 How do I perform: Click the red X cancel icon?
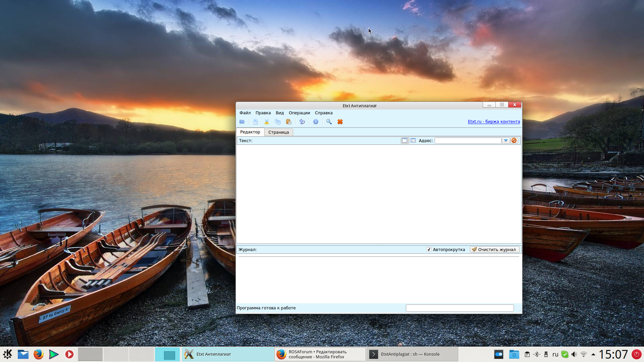(340, 122)
